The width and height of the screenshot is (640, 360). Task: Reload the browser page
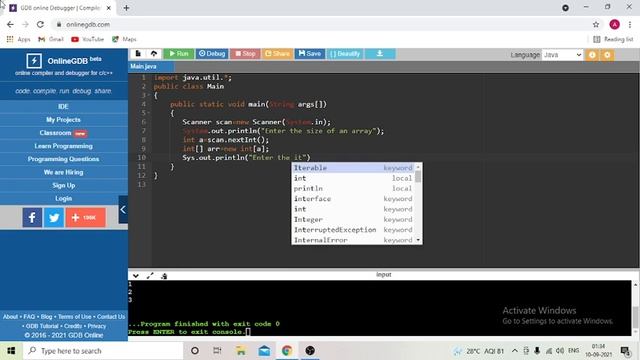(40, 24)
